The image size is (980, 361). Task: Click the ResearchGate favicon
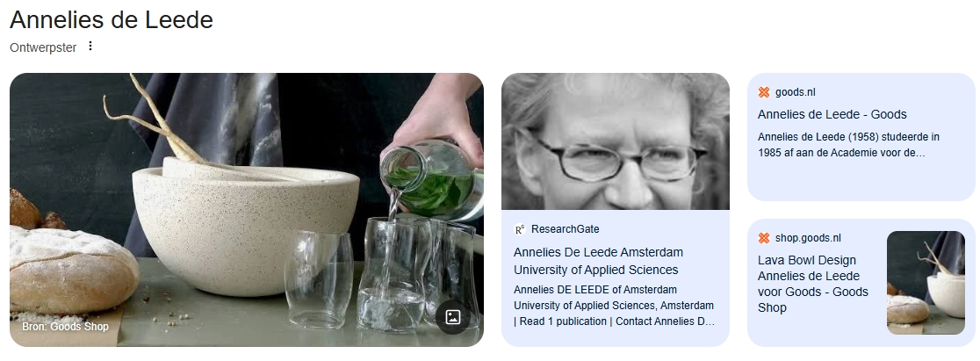click(520, 229)
